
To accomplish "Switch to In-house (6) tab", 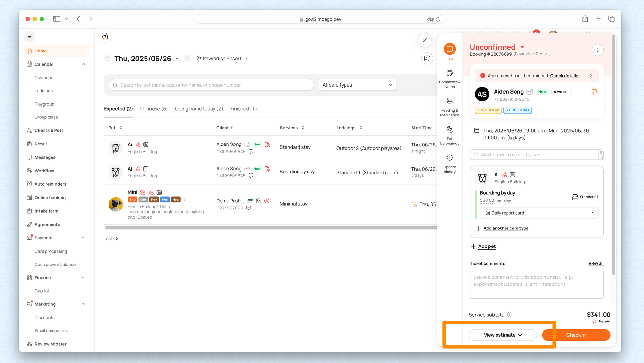I will (x=154, y=109).
